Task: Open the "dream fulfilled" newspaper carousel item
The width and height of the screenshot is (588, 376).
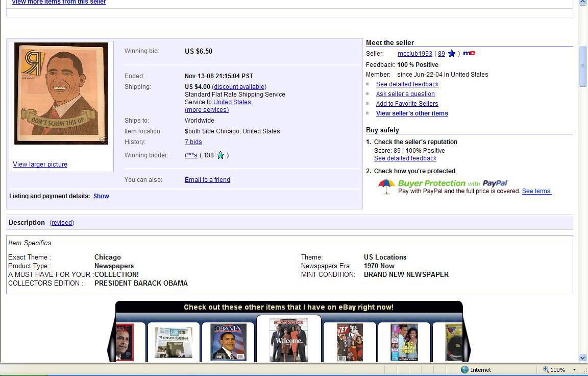Action: click(173, 342)
